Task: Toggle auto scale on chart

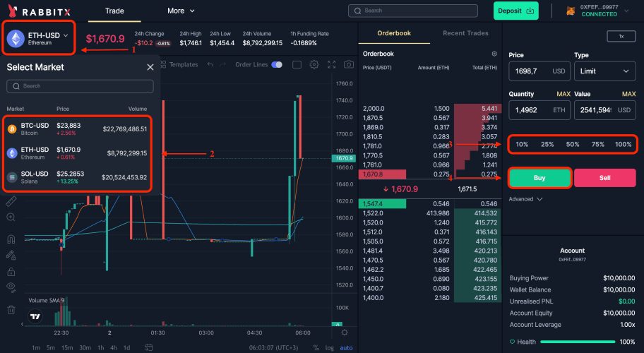Action: point(346,347)
